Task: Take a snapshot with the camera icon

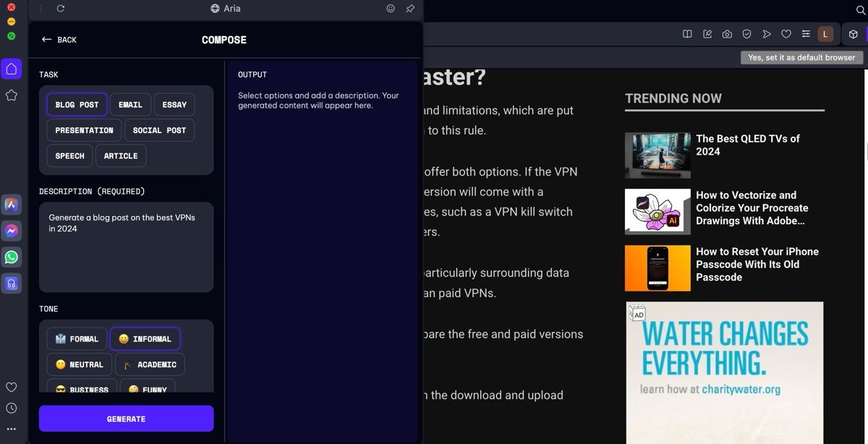Action: pyautogui.click(x=727, y=33)
